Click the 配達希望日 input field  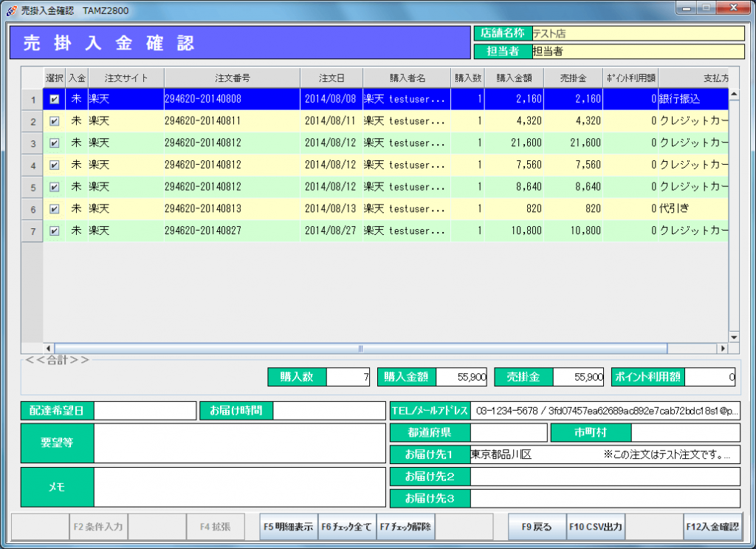(x=145, y=410)
